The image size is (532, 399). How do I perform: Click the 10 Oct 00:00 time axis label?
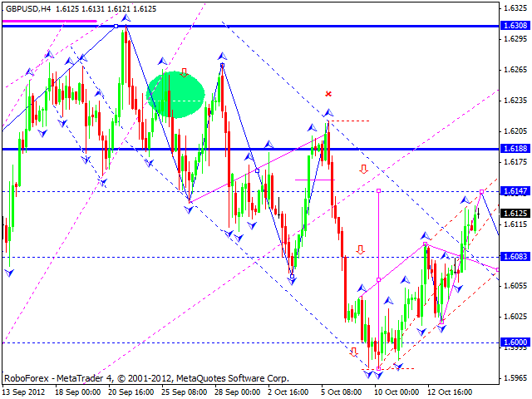click(x=395, y=392)
